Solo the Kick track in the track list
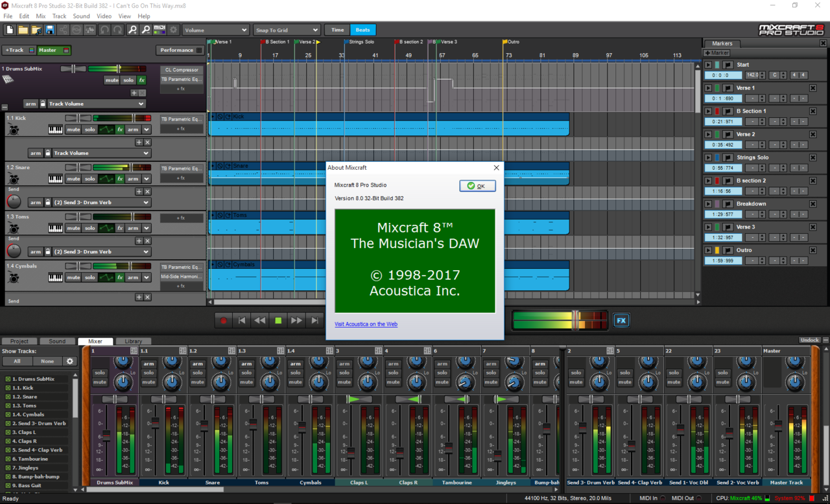The image size is (830, 504). (x=89, y=130)
